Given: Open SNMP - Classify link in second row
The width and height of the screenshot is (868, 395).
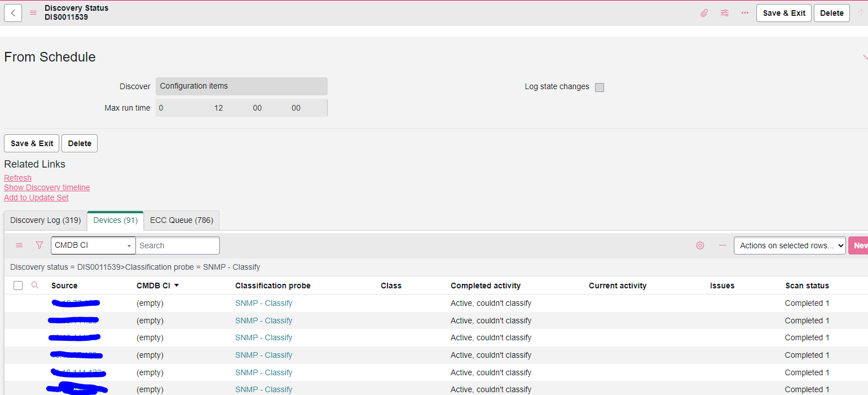Looking at the screenshot, I should point(263,321).
